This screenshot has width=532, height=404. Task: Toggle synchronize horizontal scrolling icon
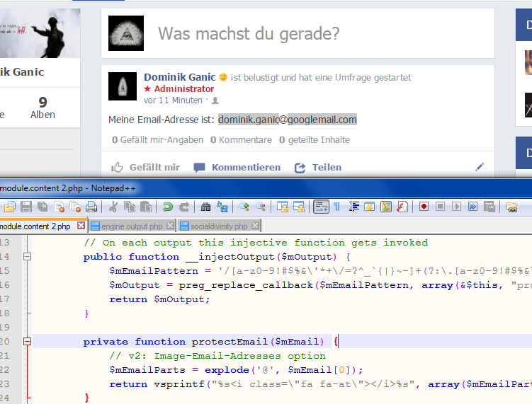tap(298, 207)
